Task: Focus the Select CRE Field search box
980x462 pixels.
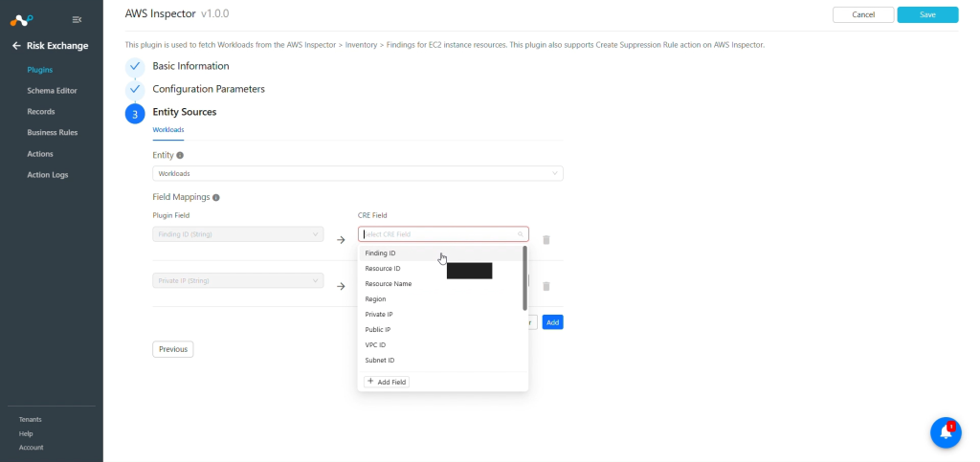Action: 443,234
